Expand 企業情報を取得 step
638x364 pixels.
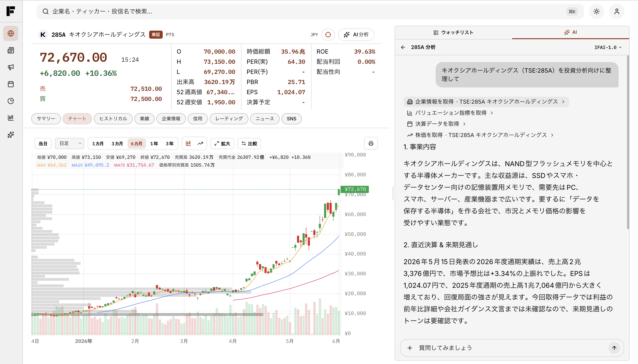[486, 102]
